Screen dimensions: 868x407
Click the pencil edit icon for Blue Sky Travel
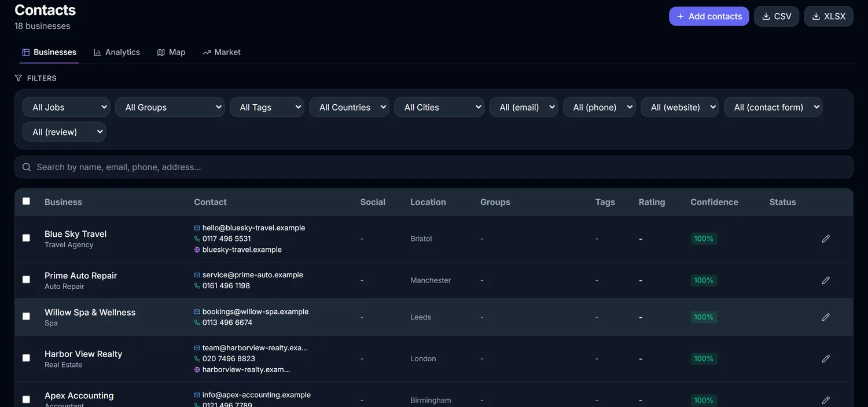pos(826,239)
